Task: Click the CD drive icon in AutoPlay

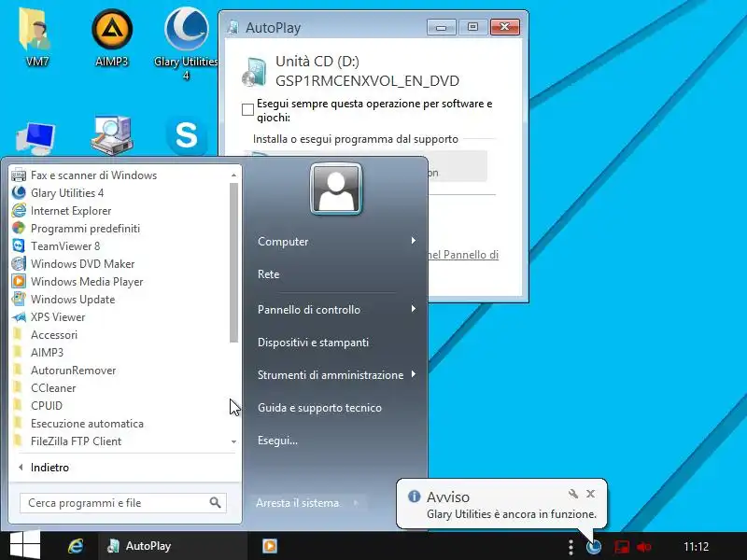Action: [254, 72]
